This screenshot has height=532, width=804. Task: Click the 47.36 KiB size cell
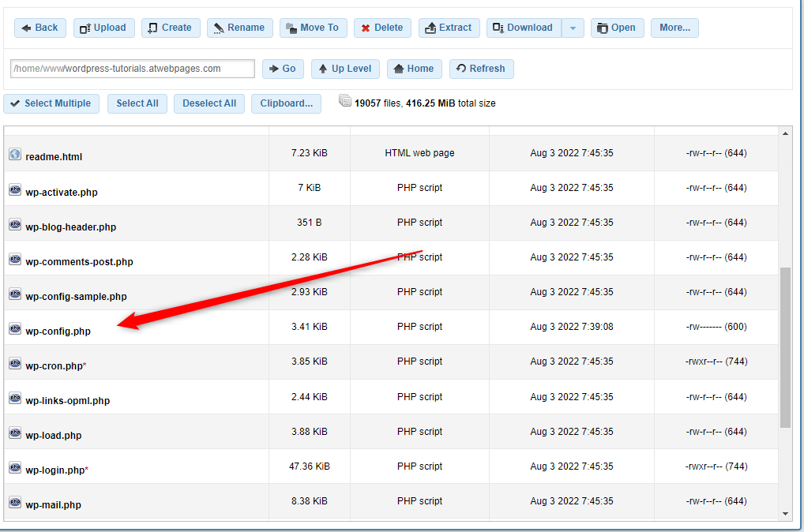point(309,466)
